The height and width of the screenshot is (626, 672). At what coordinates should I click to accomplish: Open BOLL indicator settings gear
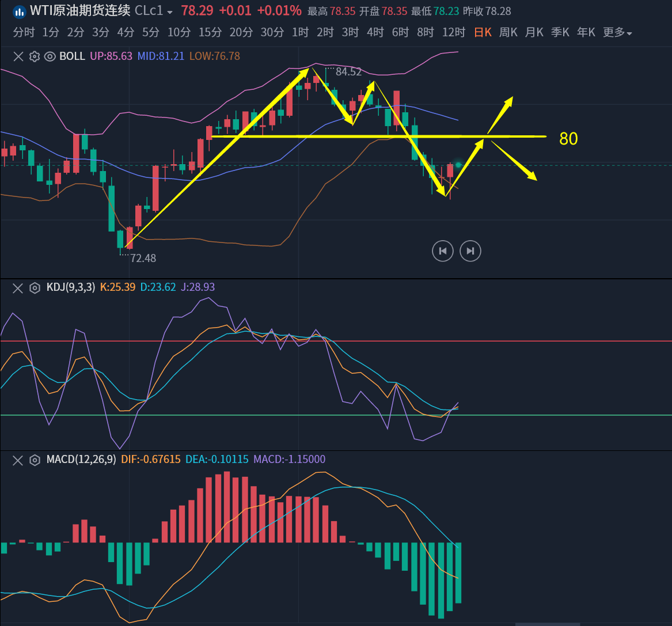35,56
